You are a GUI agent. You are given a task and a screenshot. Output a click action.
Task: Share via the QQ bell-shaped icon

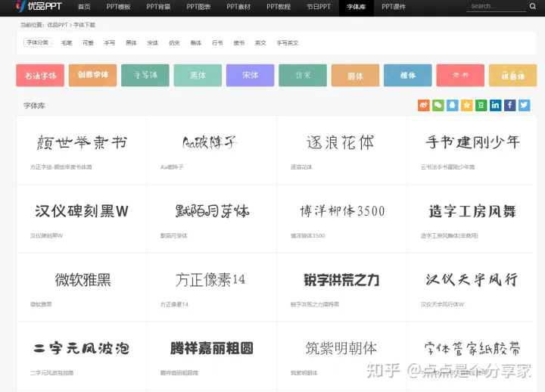coord(452,105)
